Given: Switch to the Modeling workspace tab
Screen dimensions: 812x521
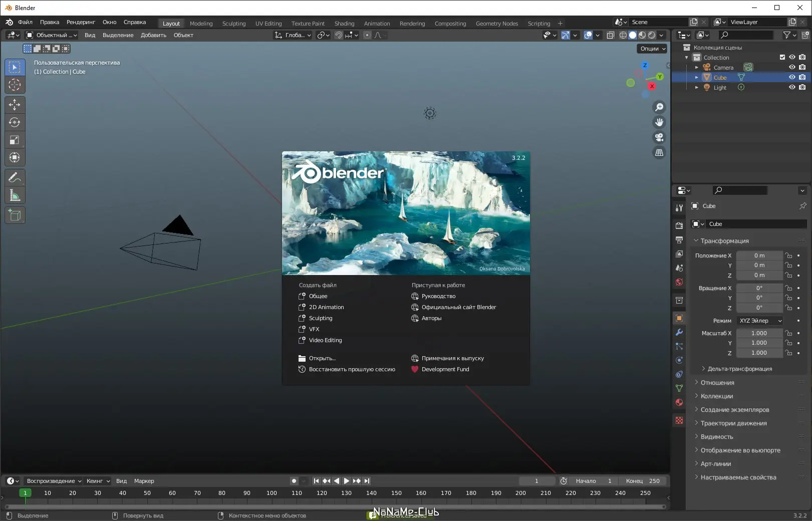Looking at the screenshot, I should click(201, 24).
